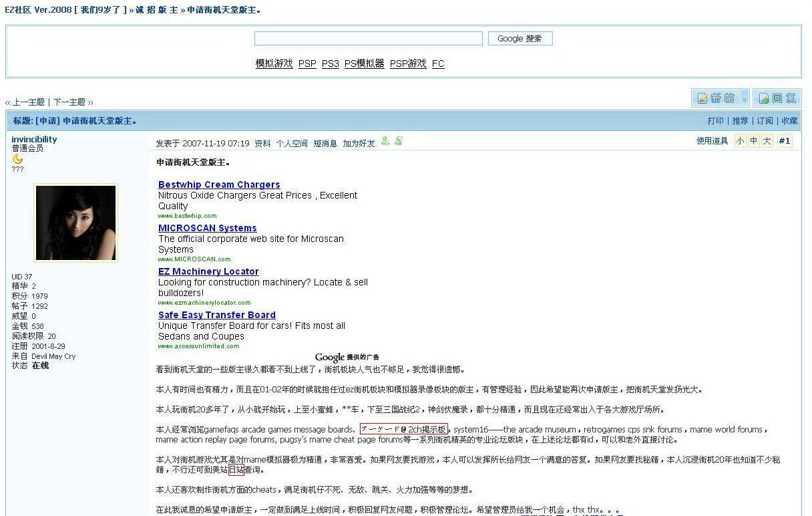Open the PSP游戏 category link

click(x=407, y=63)
